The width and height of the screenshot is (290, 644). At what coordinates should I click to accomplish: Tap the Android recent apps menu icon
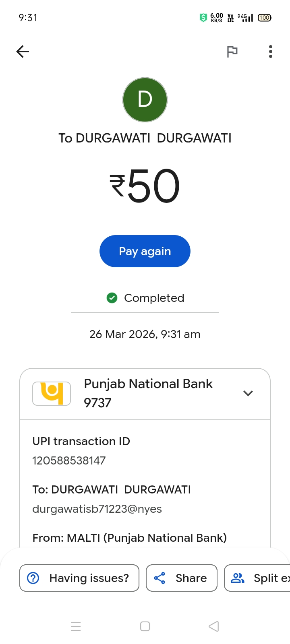(x=76, y=626)
